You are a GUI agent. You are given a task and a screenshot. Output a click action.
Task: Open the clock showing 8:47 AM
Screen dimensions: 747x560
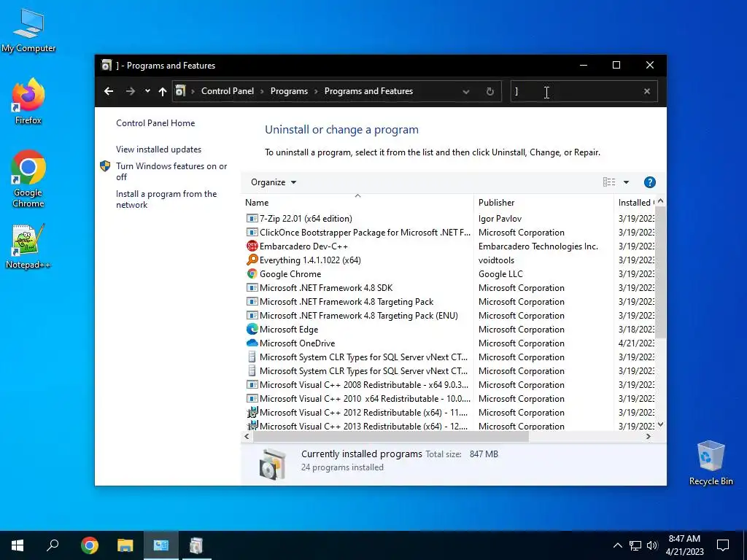(684, 545)
